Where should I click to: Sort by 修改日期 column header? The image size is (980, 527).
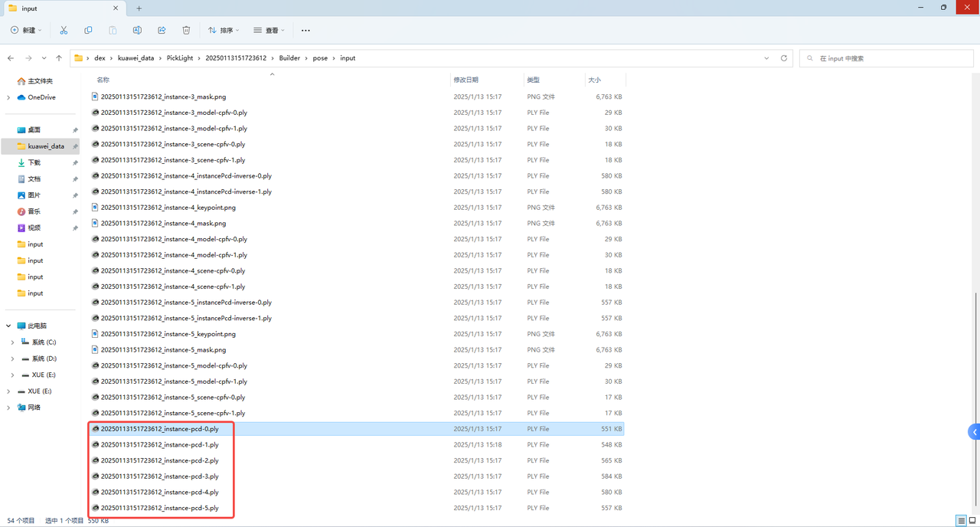pos(465,80)
